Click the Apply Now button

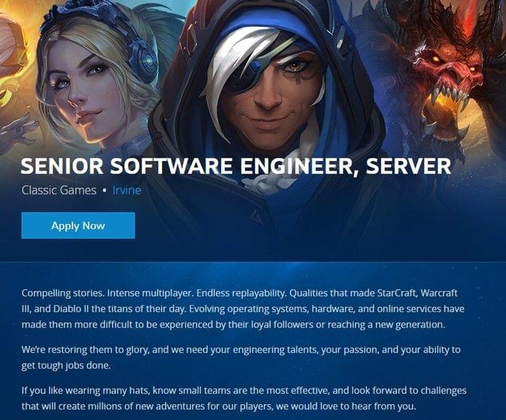(x=78, y=226)
